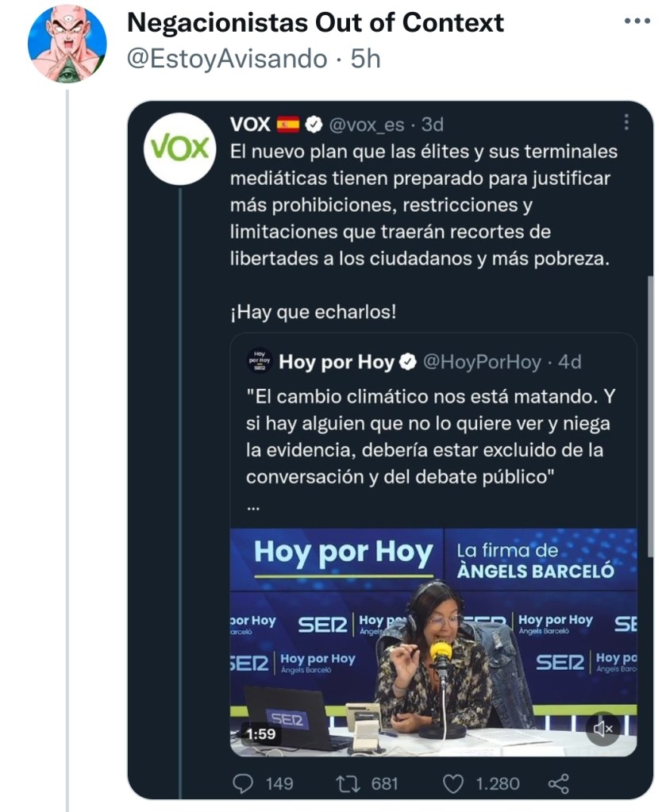Expand the truncated quoted tweet ellipsis
Screen dimensions: 666x812
tap(252, 508)
